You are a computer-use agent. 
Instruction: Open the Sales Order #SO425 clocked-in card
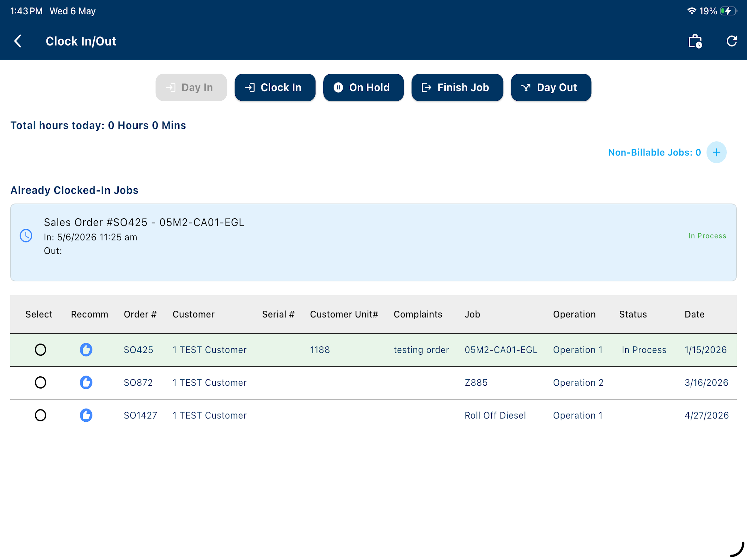click(373, 242)
